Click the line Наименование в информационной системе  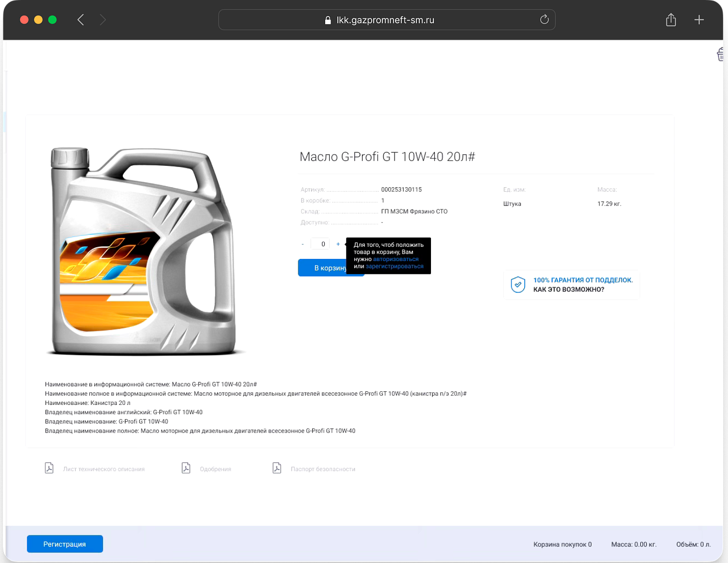pyautogui.click(x=151, y=385)
